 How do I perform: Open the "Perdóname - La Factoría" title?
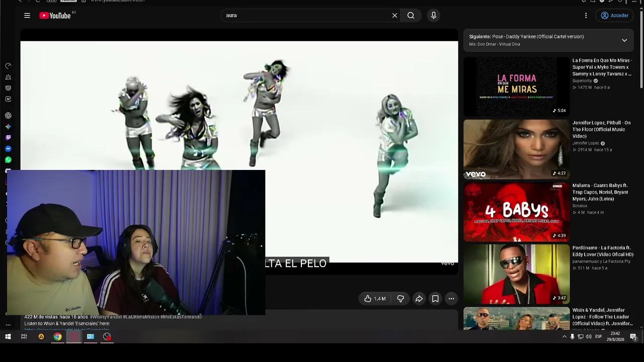click(602, 251)
